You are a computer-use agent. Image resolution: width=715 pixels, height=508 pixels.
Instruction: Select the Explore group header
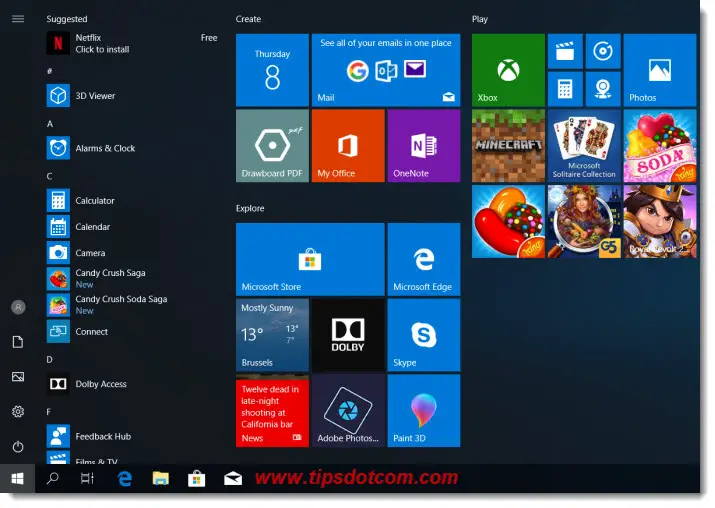click(250, 208)
